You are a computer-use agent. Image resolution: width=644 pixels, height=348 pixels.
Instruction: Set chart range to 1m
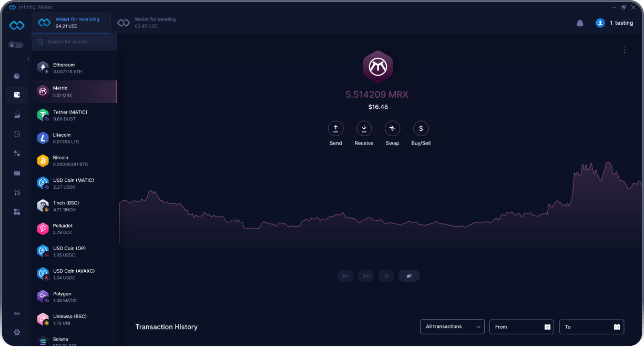345,276
